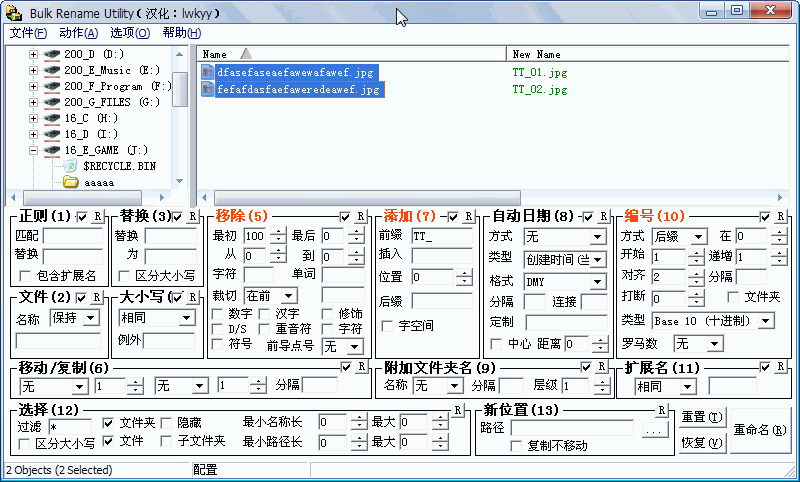Click the TT_01.jpg new name entry

pos(540,72)
